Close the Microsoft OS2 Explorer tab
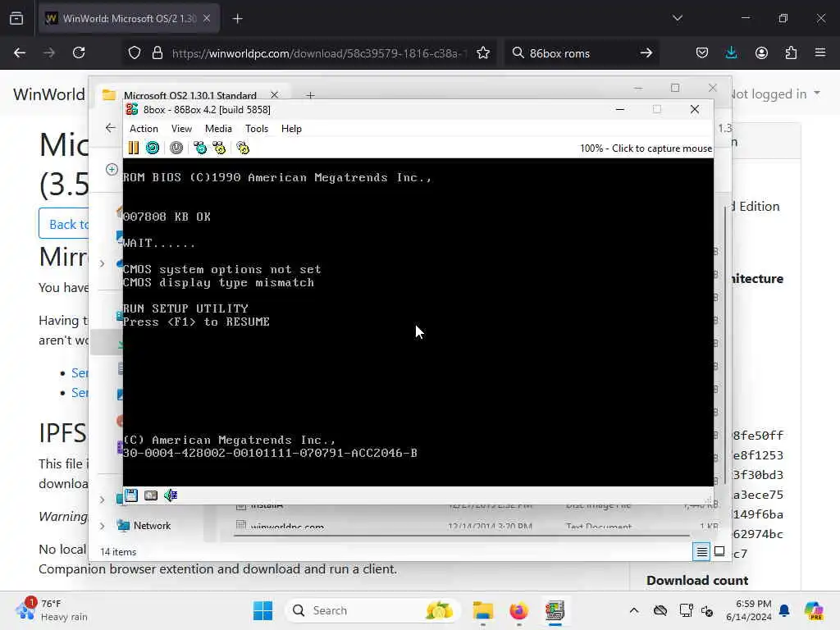The image size is (840, 630). pos(274,95)
